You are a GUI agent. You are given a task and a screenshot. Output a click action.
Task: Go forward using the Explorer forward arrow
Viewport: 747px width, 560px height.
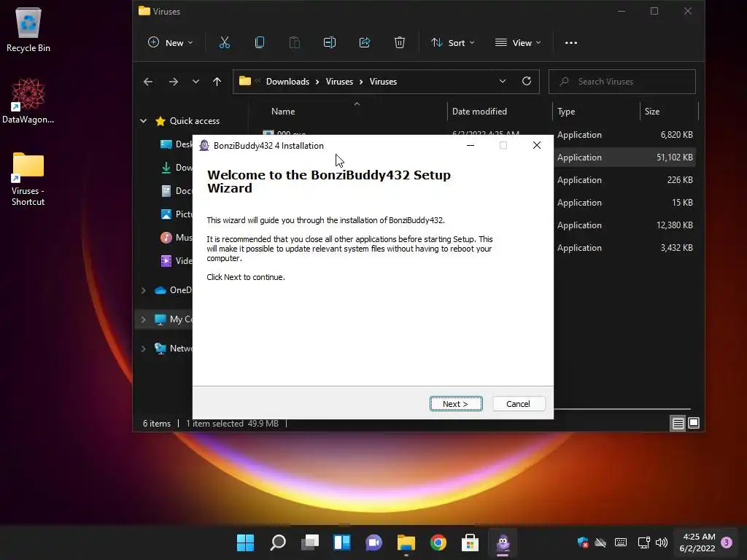coord(174,82)
